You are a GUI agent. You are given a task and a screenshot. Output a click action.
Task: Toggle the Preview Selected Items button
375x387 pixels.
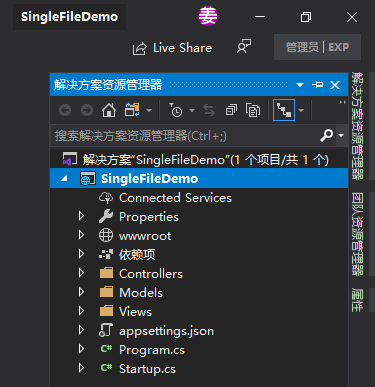[284, 110]
